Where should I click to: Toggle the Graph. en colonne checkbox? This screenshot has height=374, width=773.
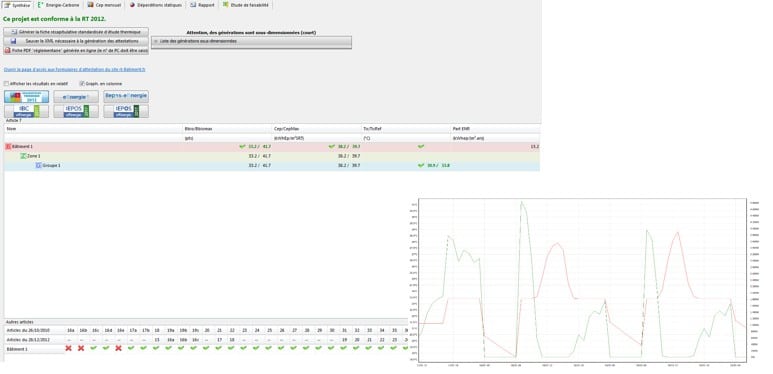click(x=82, y=84)
